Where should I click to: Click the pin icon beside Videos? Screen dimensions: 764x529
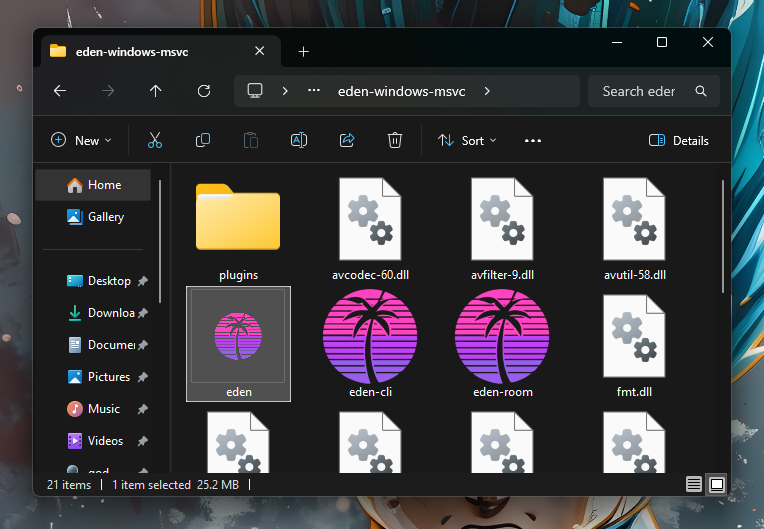[142, 441]
